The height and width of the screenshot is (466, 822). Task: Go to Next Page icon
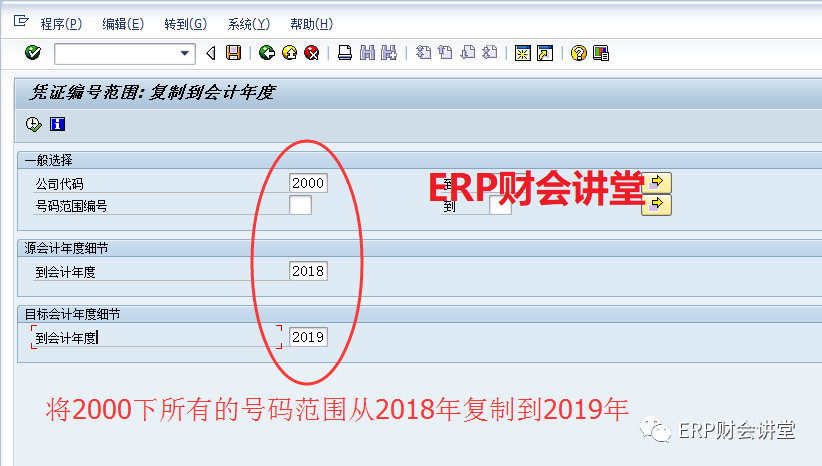[x=468, y=53]
